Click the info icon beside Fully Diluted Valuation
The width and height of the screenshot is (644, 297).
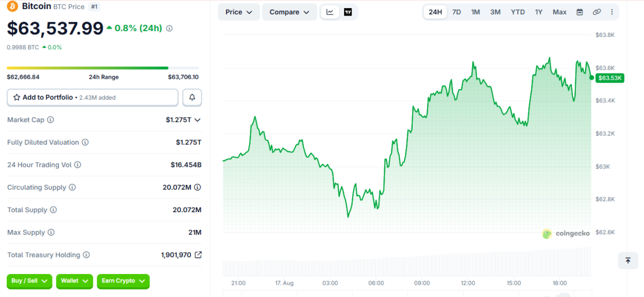[x=85, y=143]
